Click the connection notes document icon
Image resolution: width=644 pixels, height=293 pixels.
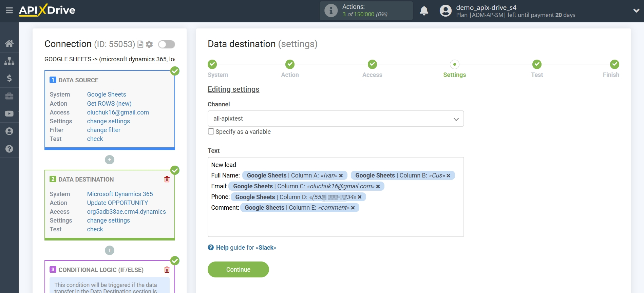(140, 44)
